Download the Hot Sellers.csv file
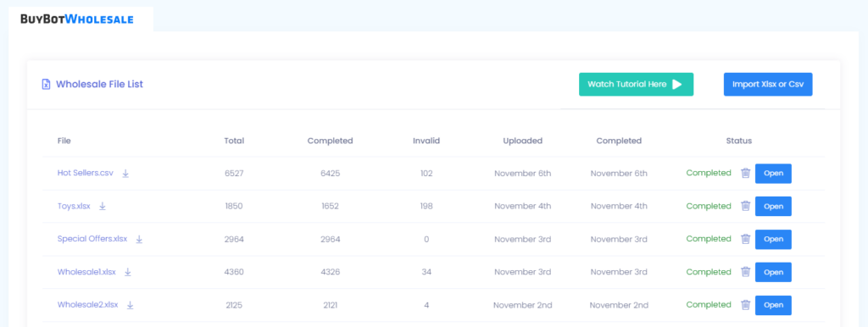This screenshot has width=868, height=327. (x=125, y=173)
